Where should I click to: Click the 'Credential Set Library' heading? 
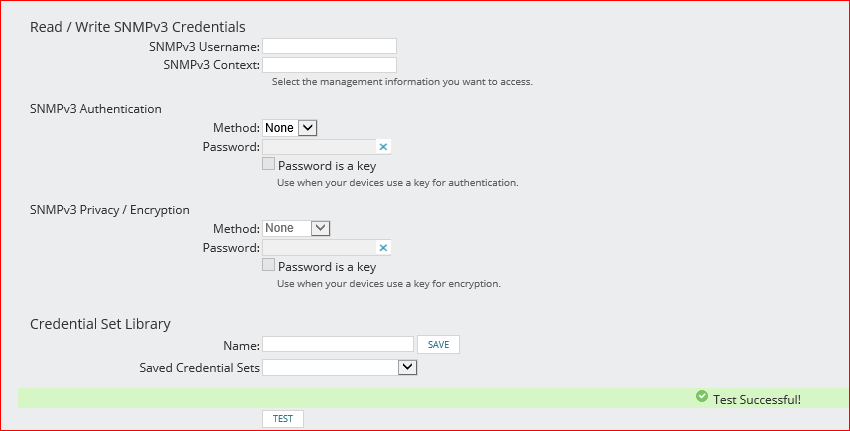[100, 324]
